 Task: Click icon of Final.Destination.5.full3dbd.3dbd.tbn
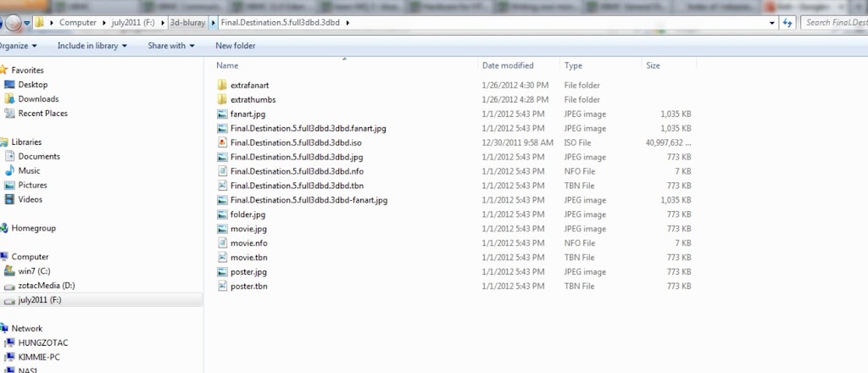click(x=222, y=186)
